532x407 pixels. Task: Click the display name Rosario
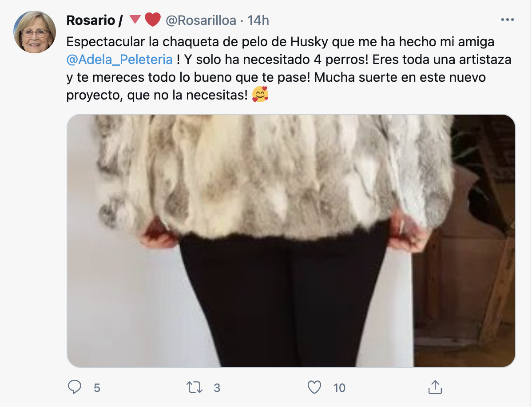point(91,20)
